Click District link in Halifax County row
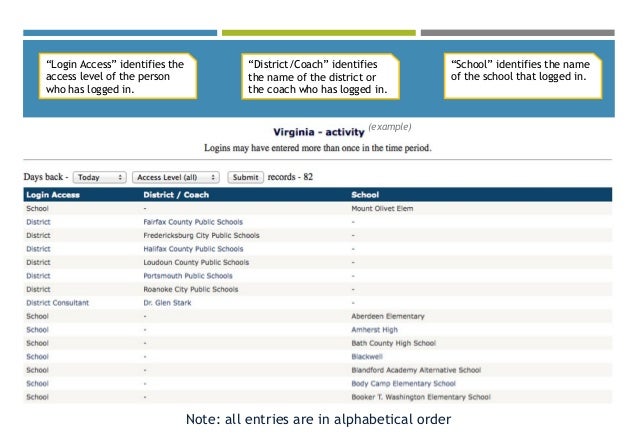This screenshot has height=447, width=638. click(38, 249)
